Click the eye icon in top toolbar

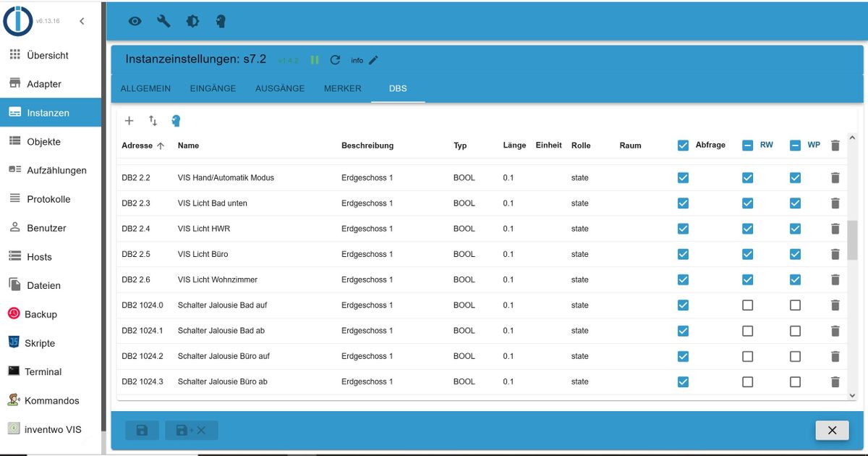135,21
